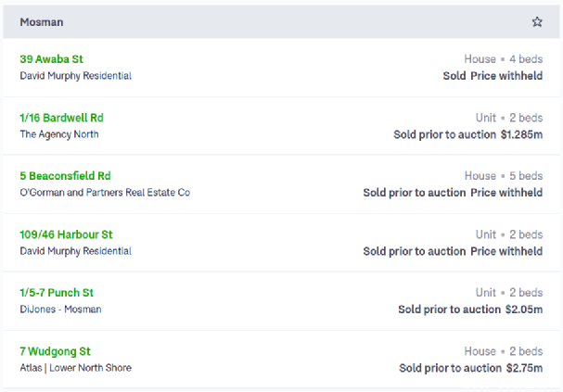The height and width of the screenshot is (392, 563).
Task: Click the Atlas | Lower North Shore agent name
Action: [75, 368]
